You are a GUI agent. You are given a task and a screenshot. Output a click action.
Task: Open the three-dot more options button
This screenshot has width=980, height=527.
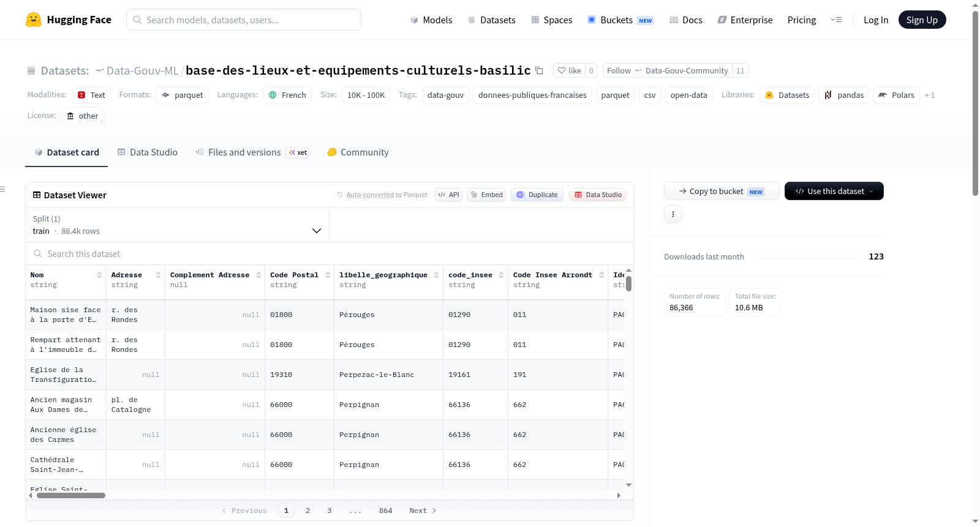673,214
